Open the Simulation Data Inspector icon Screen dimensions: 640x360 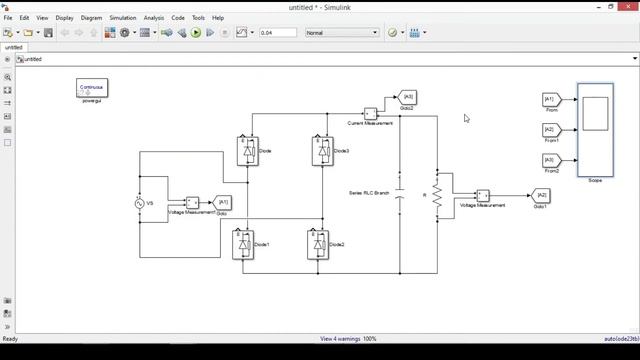coord(242,33)
